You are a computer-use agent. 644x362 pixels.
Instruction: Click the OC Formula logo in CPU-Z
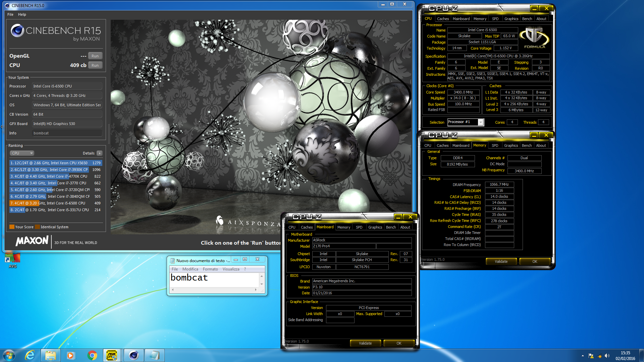[534, 38]
